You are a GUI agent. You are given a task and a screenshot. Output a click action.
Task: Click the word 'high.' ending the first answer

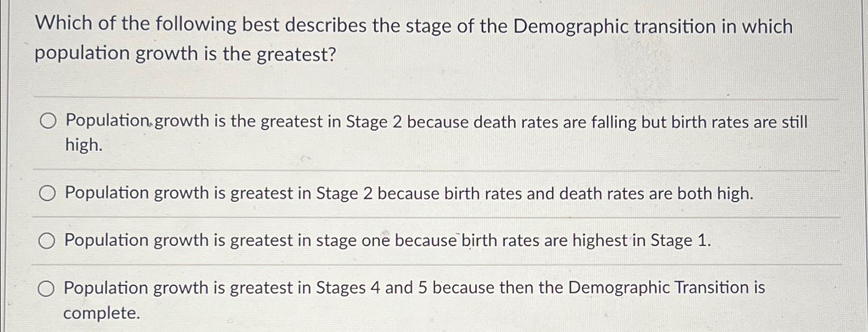[84, 145]
